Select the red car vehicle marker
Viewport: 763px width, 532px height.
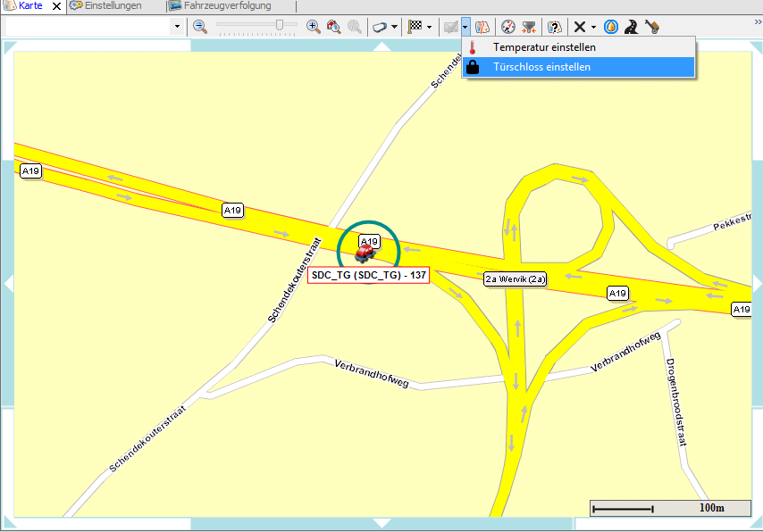[x=365, y=254]
